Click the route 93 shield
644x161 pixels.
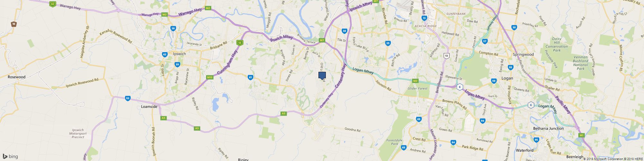click(128, 98)
